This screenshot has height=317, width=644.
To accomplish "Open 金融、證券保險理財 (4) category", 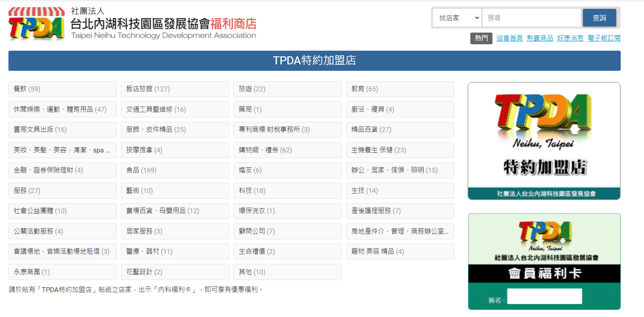I will (62, 170).
